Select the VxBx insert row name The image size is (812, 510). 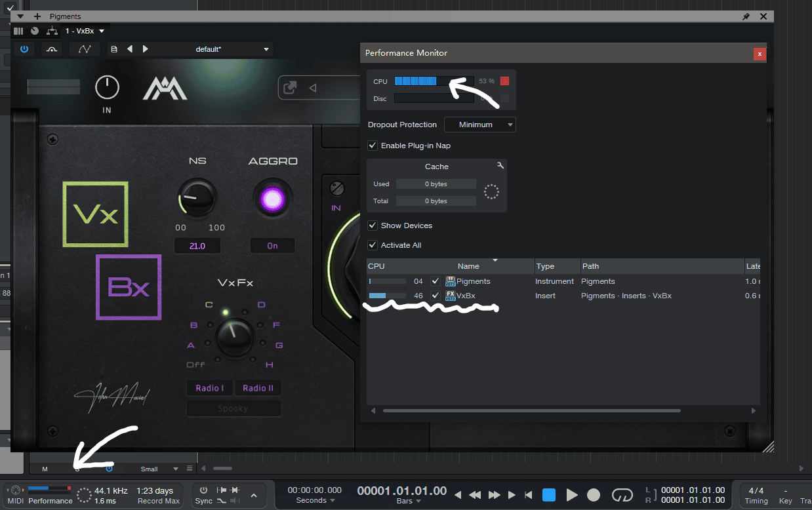pos(466,296)
